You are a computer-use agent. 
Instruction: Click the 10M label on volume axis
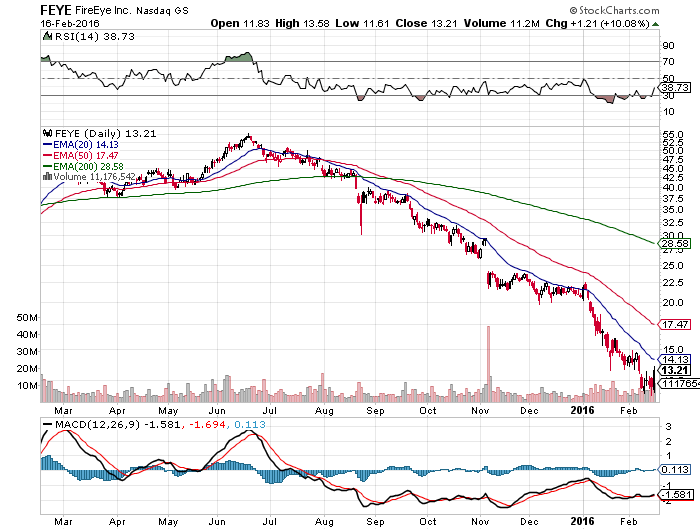click(x=27, y=385)
